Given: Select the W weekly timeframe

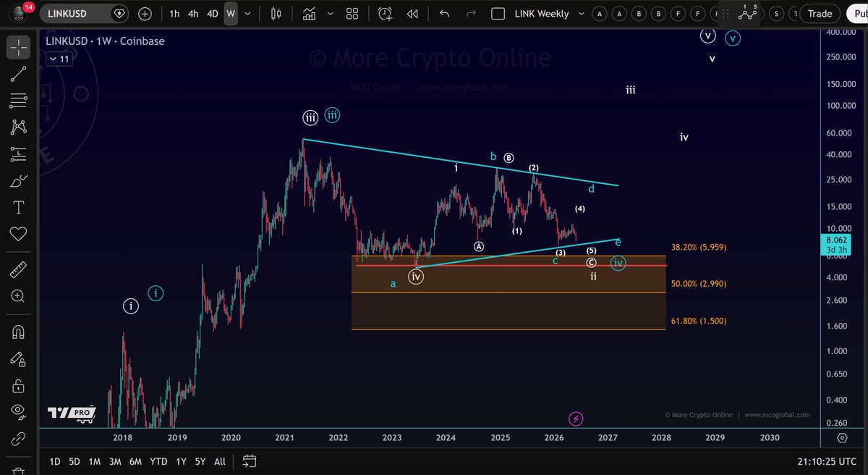Looking at the screenshot, I should tap(231, 14).
